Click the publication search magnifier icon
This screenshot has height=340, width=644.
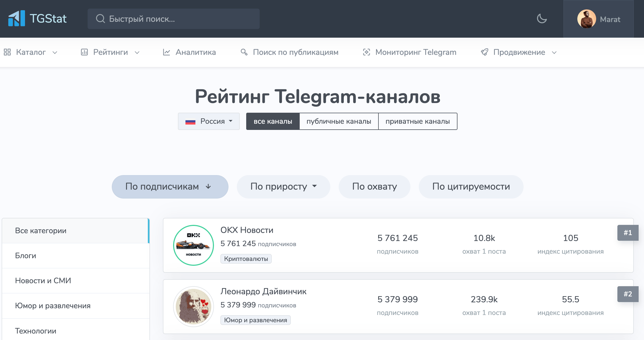244,52
